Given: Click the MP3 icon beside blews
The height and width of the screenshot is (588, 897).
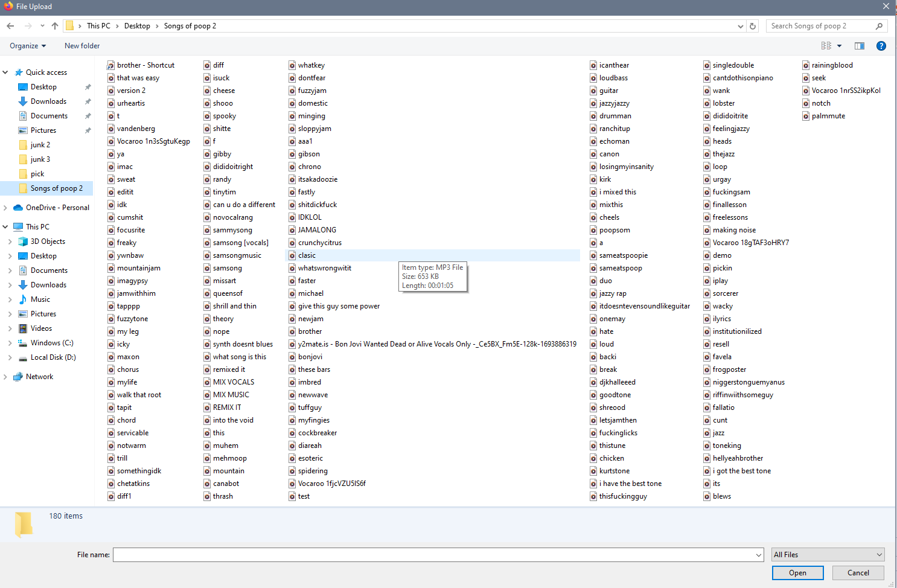Looking at the screenshot, I should coord(707,496).
